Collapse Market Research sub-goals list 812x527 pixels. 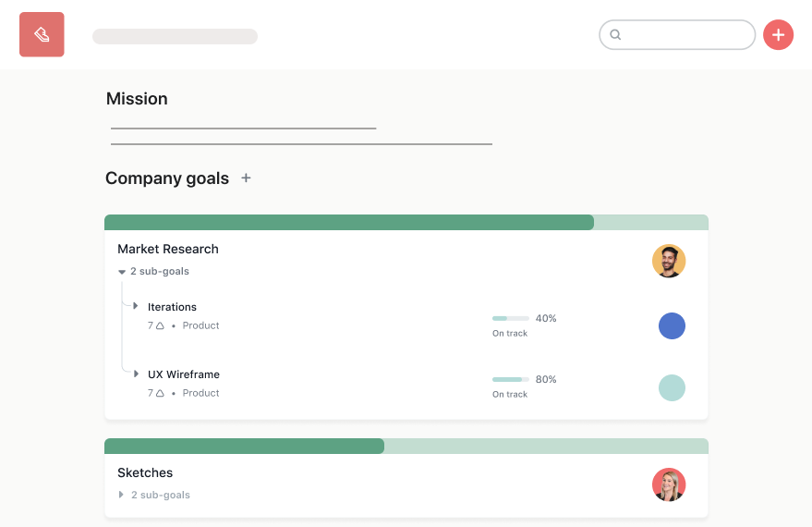(122, 272)
